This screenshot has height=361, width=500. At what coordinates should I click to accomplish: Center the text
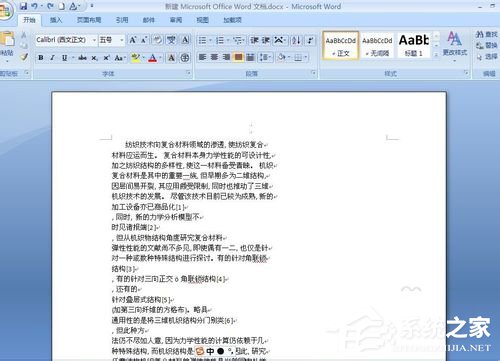(x=214, y=57)
